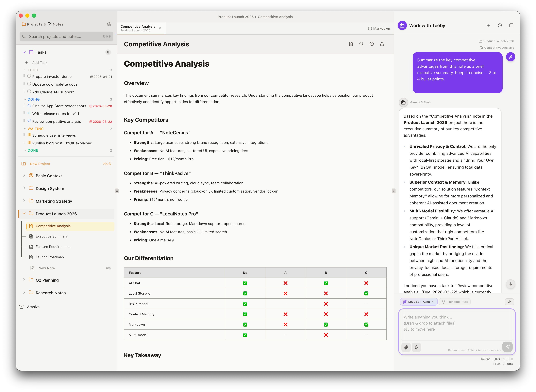Click the share/export icon for the note
Screen dimensions: 536x392
point(382,44)
